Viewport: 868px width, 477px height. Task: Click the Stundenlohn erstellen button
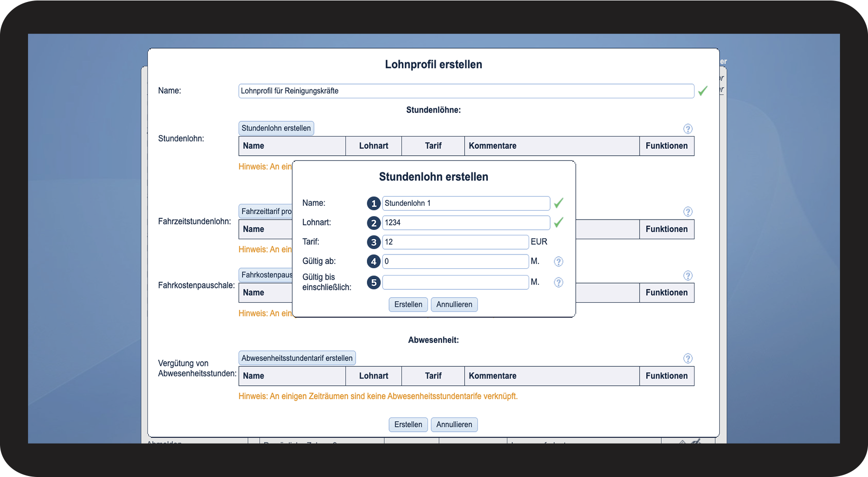[276, 128]
